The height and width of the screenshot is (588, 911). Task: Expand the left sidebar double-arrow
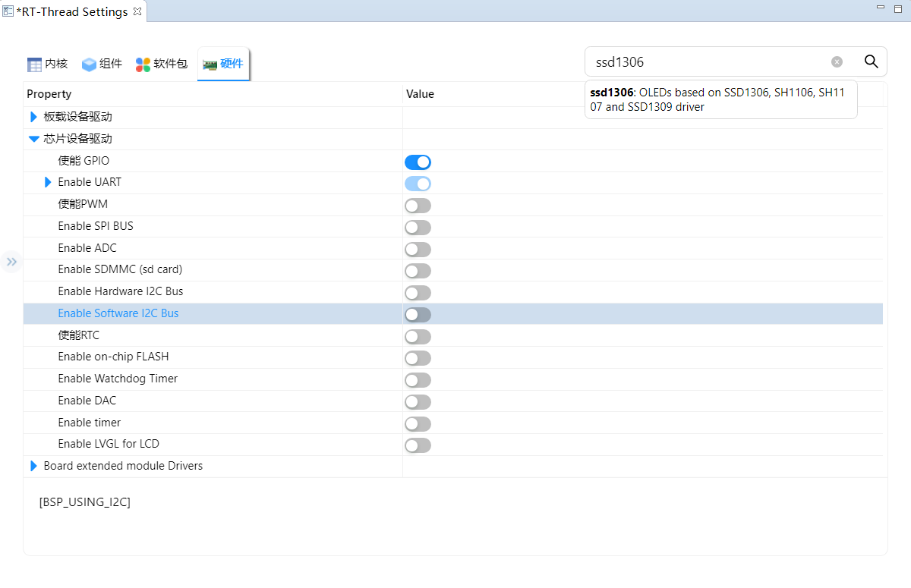click(x=11, y=262)
